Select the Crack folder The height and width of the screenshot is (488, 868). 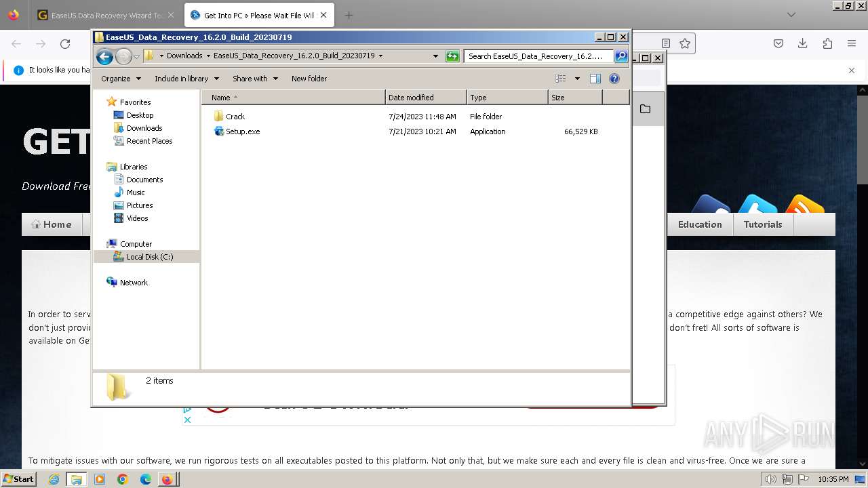pos(235,117)
